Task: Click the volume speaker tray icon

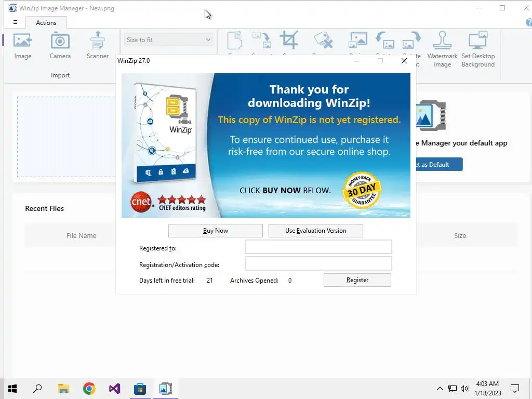Action: click(464, 389)
